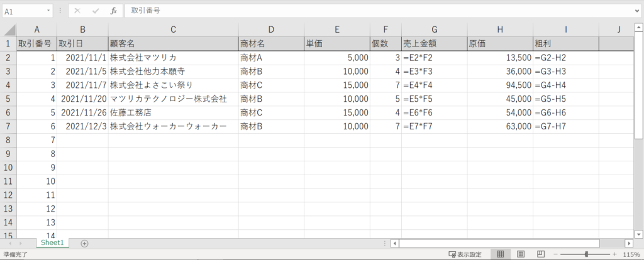Click the unit price cell 5,000
The width and height of the screenshot is (644, 260).
[x=337, y=58]
